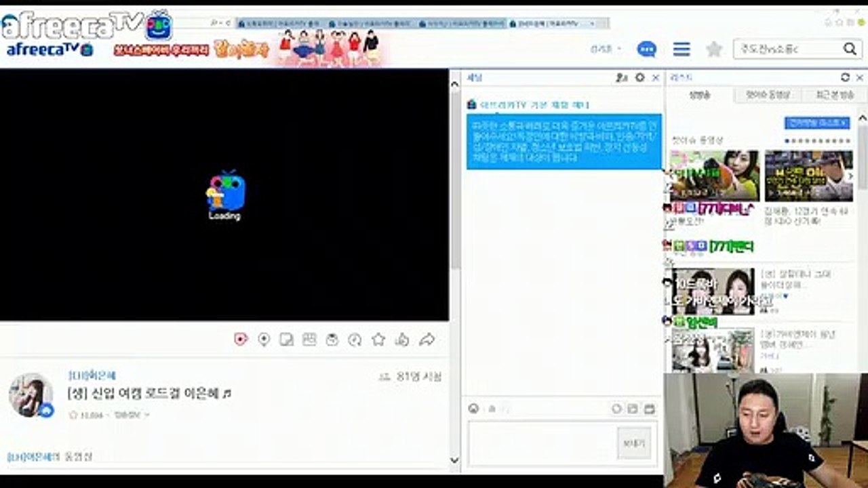Select the second browser tab
Screen dimensions: 868x488
(370, 23)
